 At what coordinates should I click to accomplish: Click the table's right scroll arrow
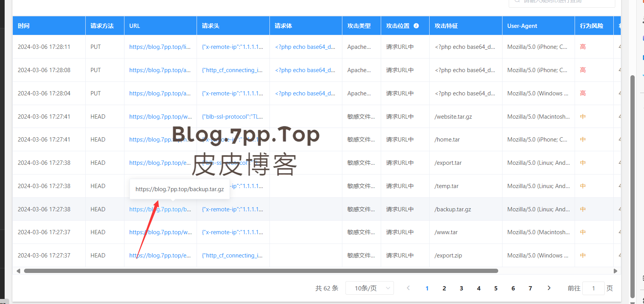pyautogui.click(x=615, y=271)
